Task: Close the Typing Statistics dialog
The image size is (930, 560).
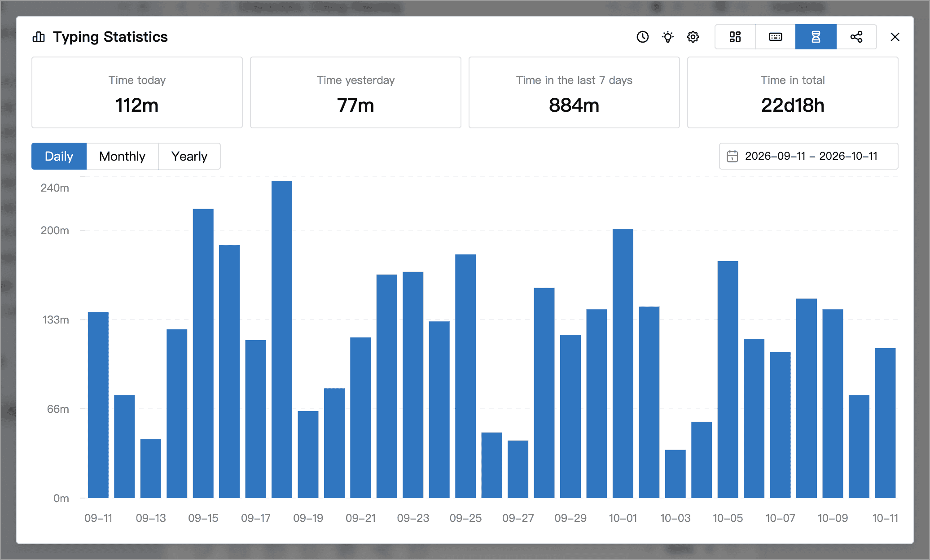Action: point(895,37)
